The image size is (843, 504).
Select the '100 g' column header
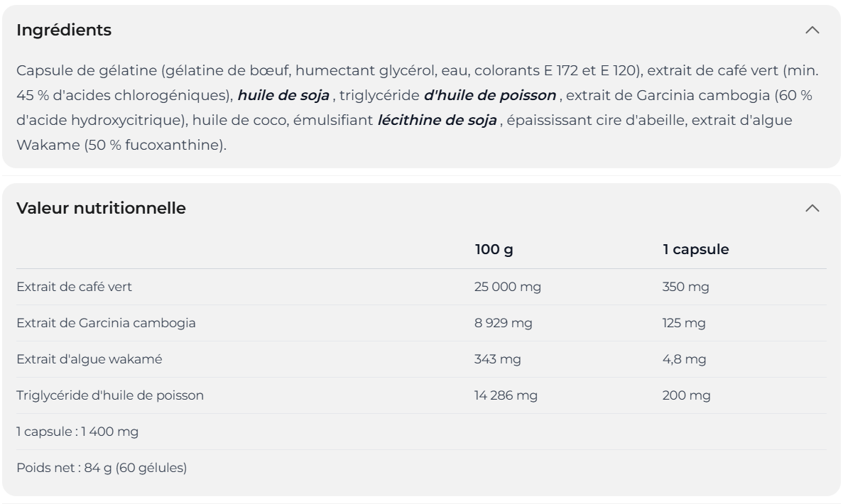[494, 250]
